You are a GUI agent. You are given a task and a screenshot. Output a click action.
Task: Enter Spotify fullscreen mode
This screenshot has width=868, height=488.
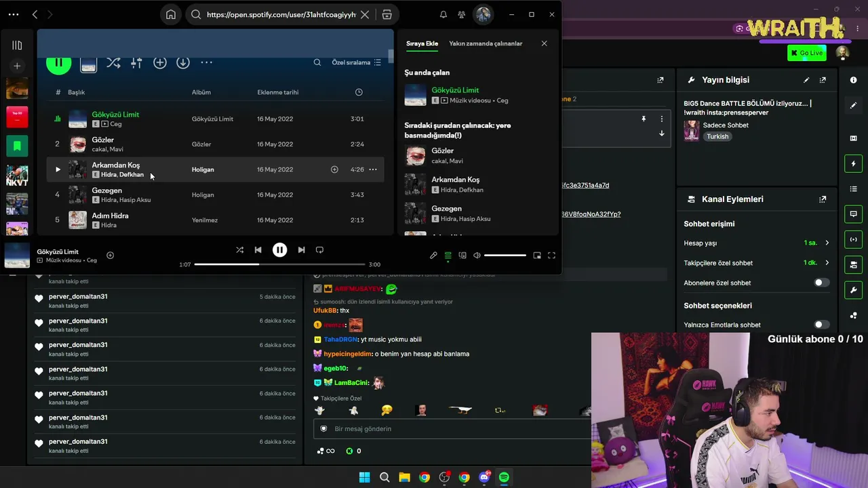pyautogui.click(x=551, y=256)
